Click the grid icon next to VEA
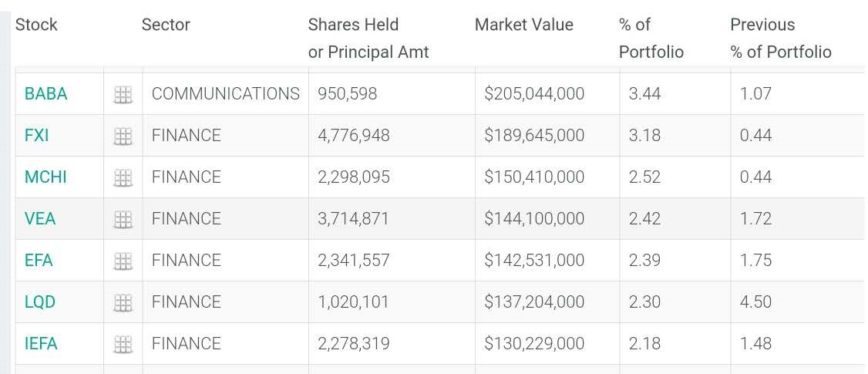Image resolution: width=868 pixels, height=374 pixels. 123,220
